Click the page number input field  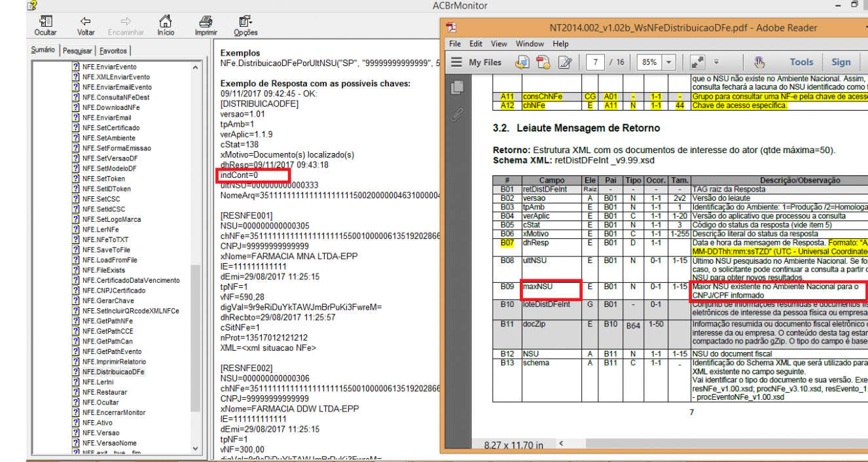(x=594, y=62)
